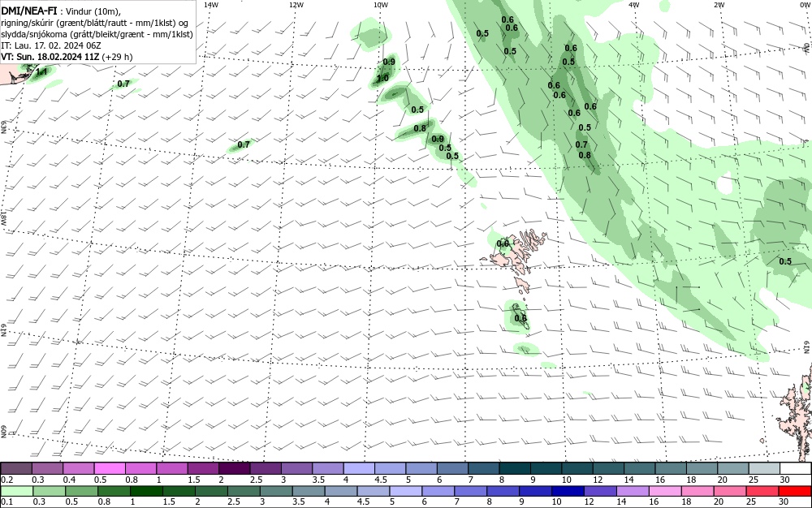Click the dark blue rain legend swatch at 10
812x508 pixels.
pos(568,491)
